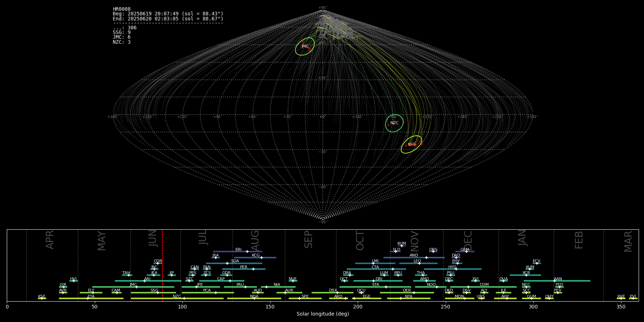Click the XHE shower label in timeline
Image resolution: width=644 pixels, height=322 pixels.
click(x=621, y=297)
